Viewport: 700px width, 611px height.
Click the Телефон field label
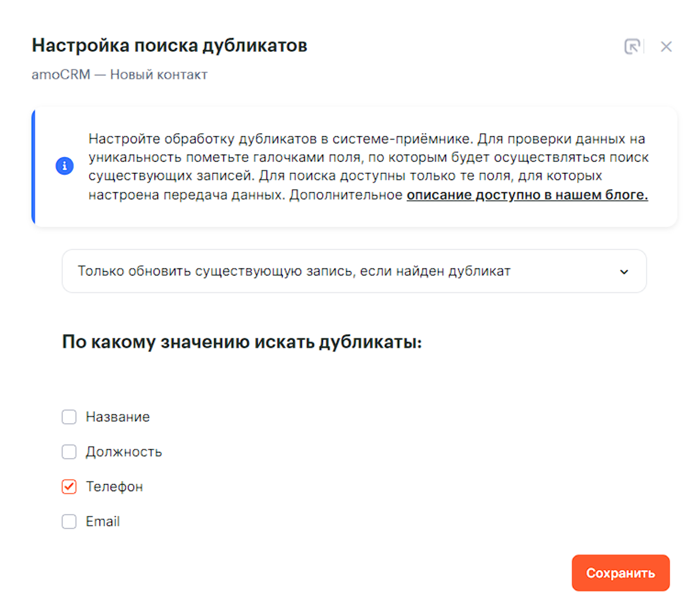[114, 486]
